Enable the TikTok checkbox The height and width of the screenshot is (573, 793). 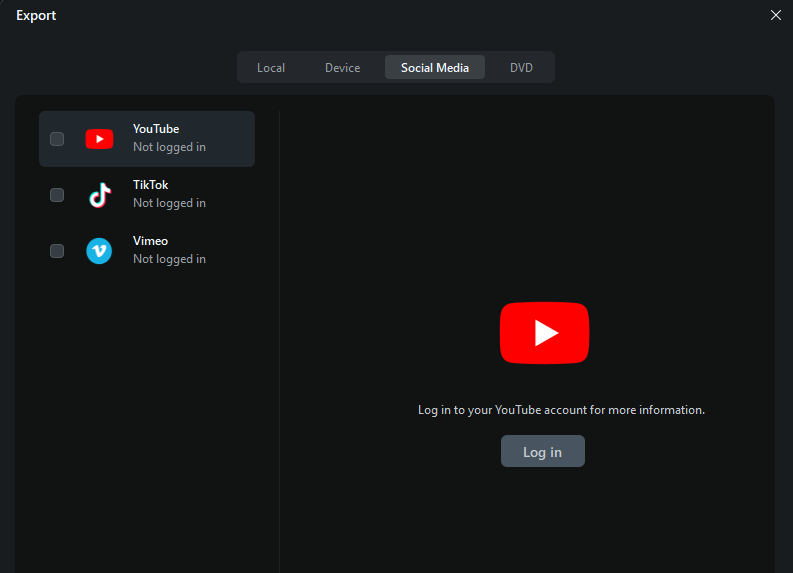[x=57, y=195]
